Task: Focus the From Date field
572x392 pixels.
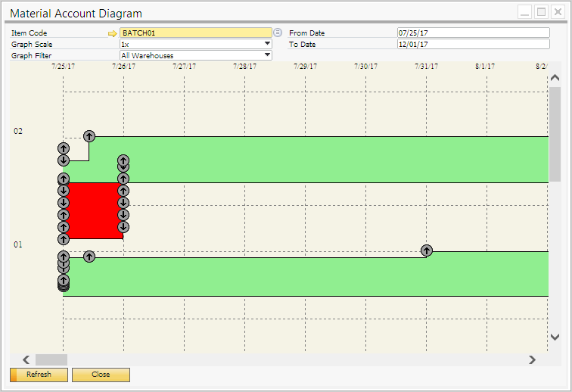Action: 473,33
